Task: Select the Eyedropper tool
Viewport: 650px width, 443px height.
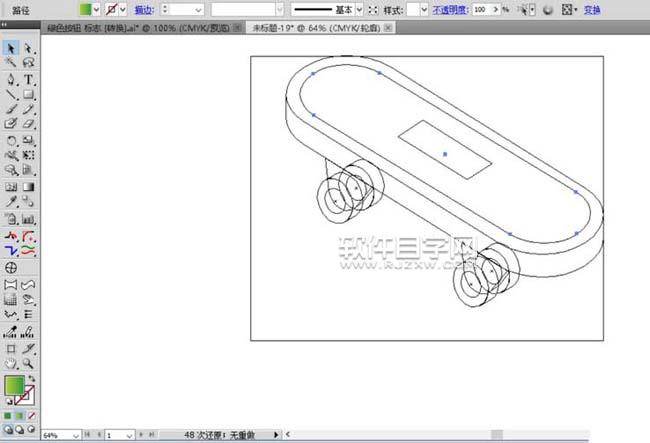Action: tap(11, 201)
